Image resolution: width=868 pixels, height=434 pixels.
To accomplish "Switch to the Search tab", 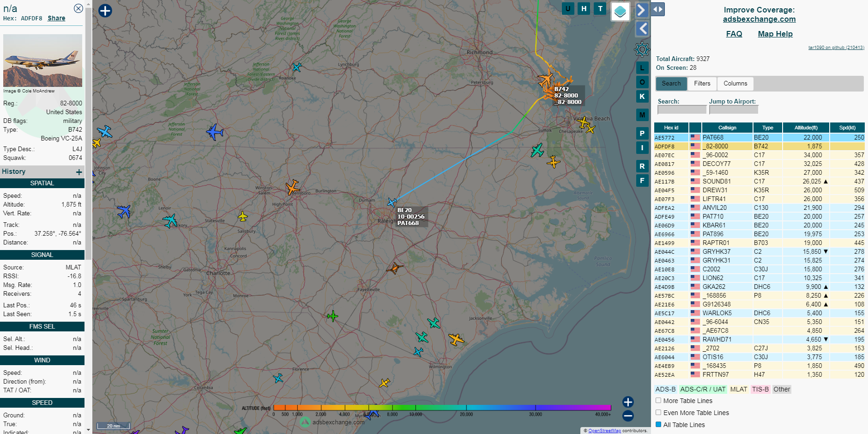I will [671, 83].
